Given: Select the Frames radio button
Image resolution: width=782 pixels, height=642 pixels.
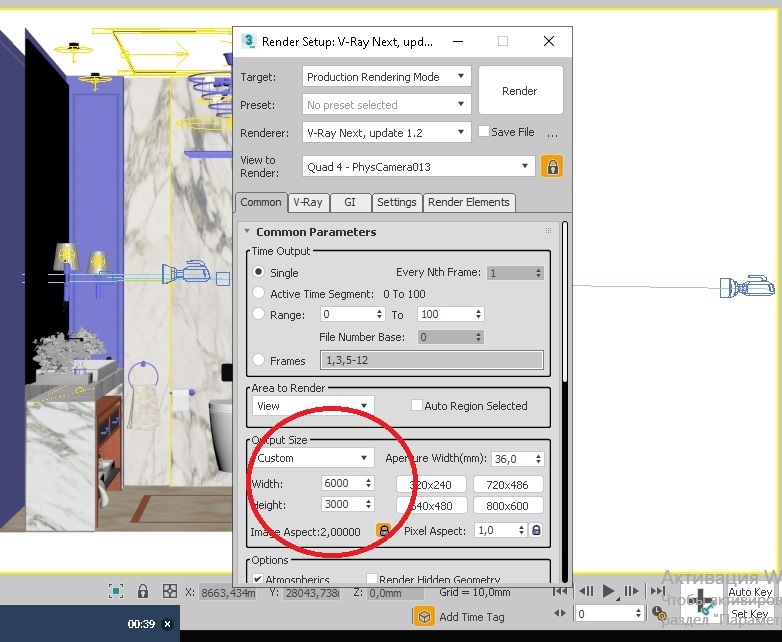Looking at the screenshot, I should click(x=258, y=360).
